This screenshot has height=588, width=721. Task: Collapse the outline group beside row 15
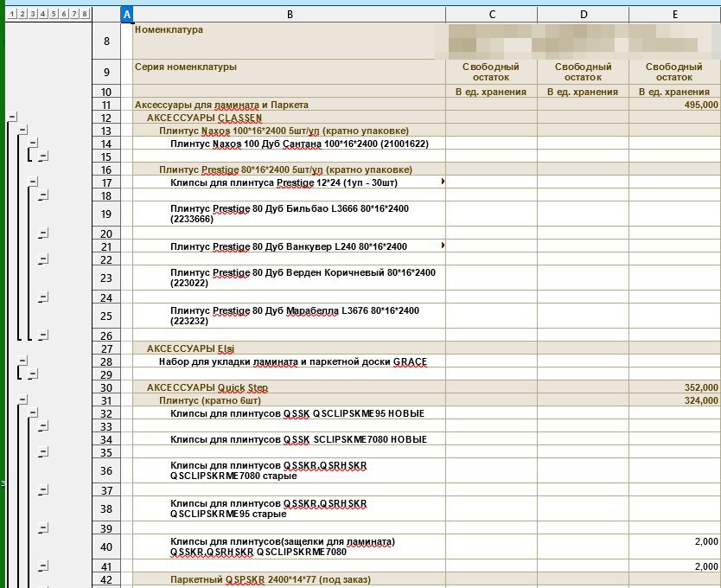pyautogui.click(x=43, y=157)
